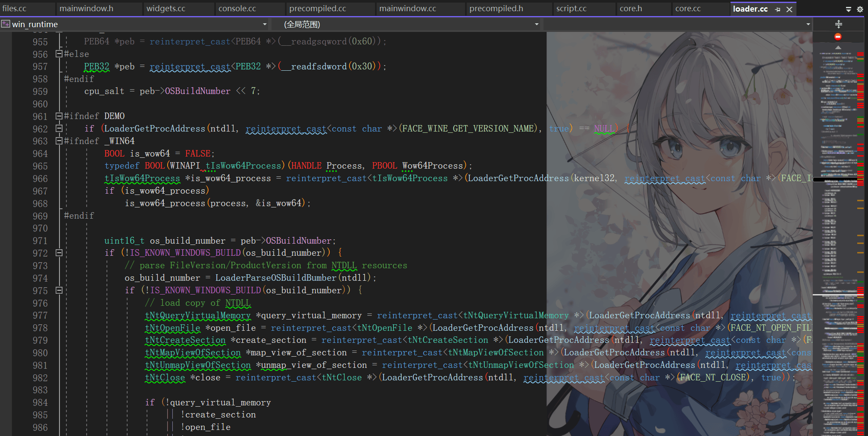Pin the loader.cc tab
Viewport: 868px width, 436px height.
click(x=777, y=9)
